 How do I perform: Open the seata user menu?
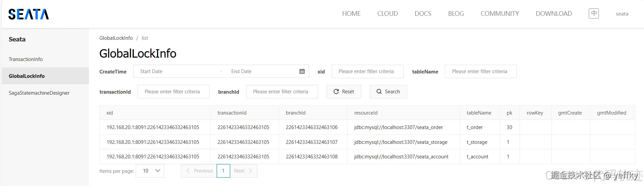622,14
